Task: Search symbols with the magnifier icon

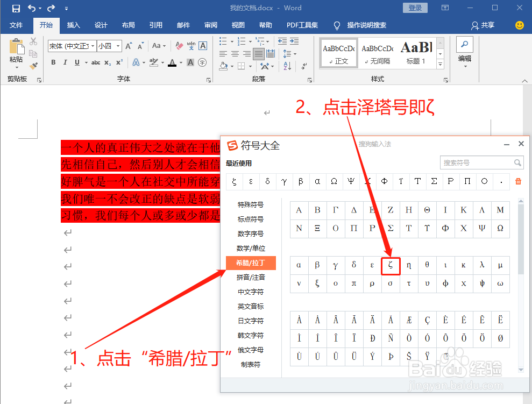Action: pos(517,163)
